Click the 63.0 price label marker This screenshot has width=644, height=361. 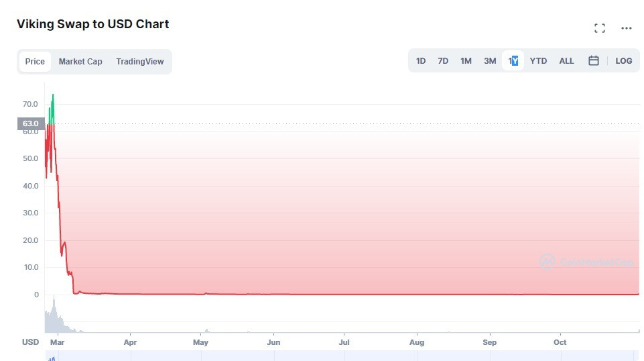coord(31,123)
